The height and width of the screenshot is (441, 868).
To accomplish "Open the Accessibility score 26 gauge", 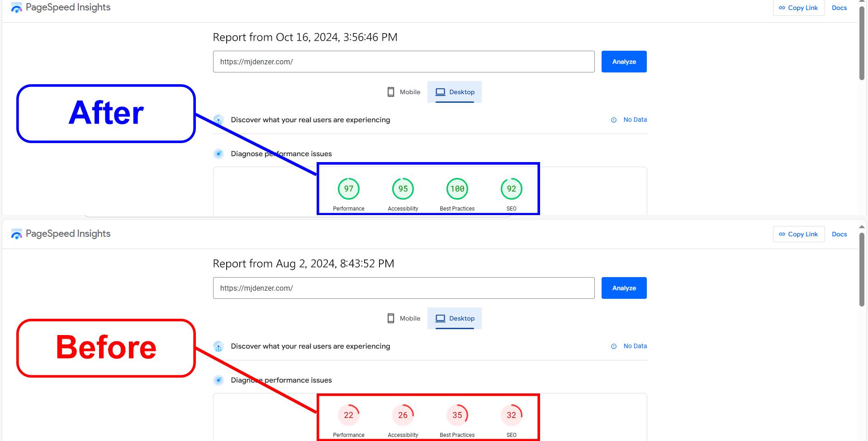I will pyautogui.click(x=403, y=415).
